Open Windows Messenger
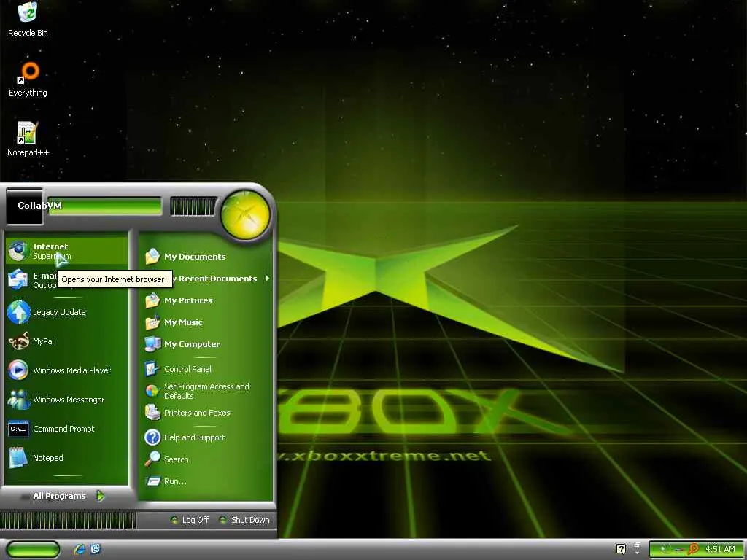The height and width of the screenshot is (560, 747). click(66, 400)
